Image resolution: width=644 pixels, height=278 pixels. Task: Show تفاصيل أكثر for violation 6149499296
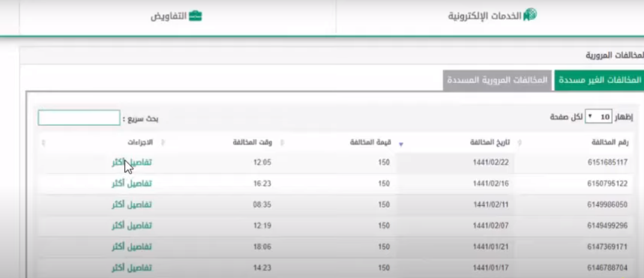point(131,225)
